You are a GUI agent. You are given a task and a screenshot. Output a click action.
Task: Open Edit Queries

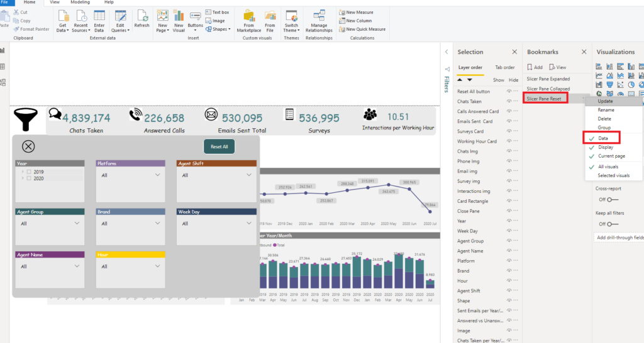pyautogui.click(x=120, y=21)
